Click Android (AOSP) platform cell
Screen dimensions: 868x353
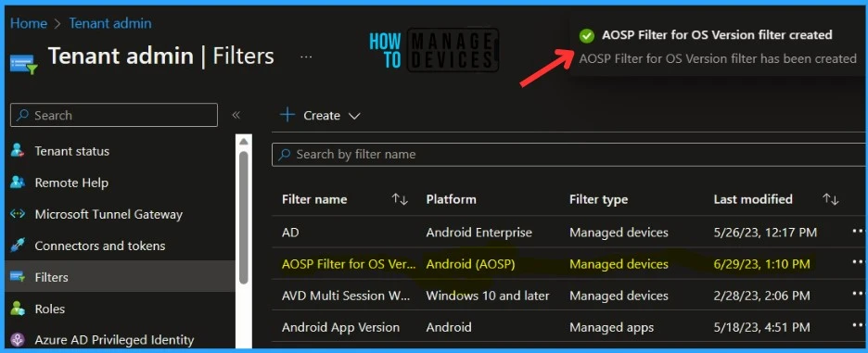pos(470,264)
